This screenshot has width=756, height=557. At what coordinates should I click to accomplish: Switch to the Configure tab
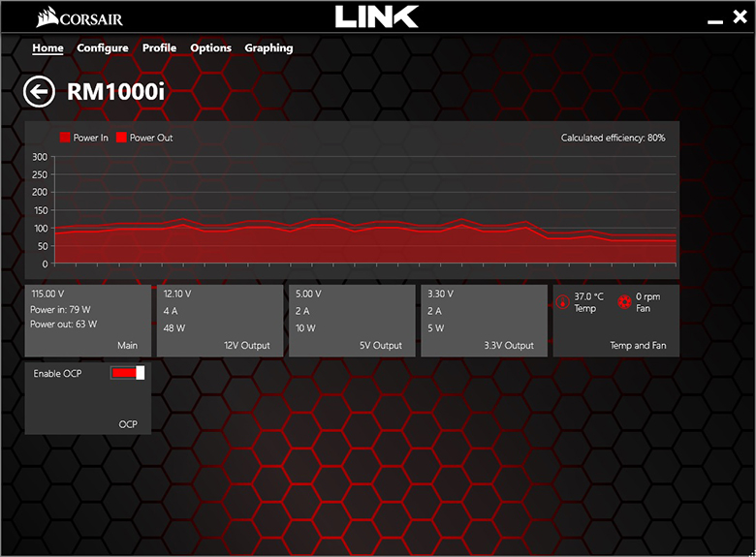(x=103, y=48)
